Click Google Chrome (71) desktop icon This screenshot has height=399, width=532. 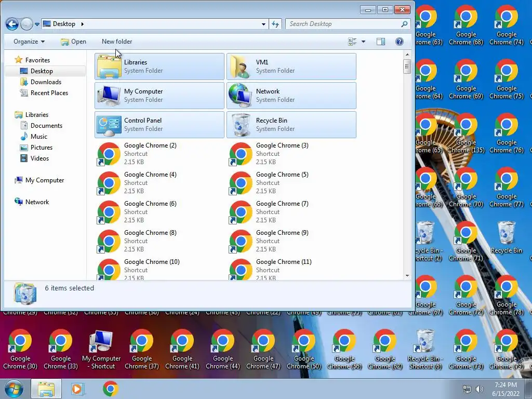tap(466, 241)
